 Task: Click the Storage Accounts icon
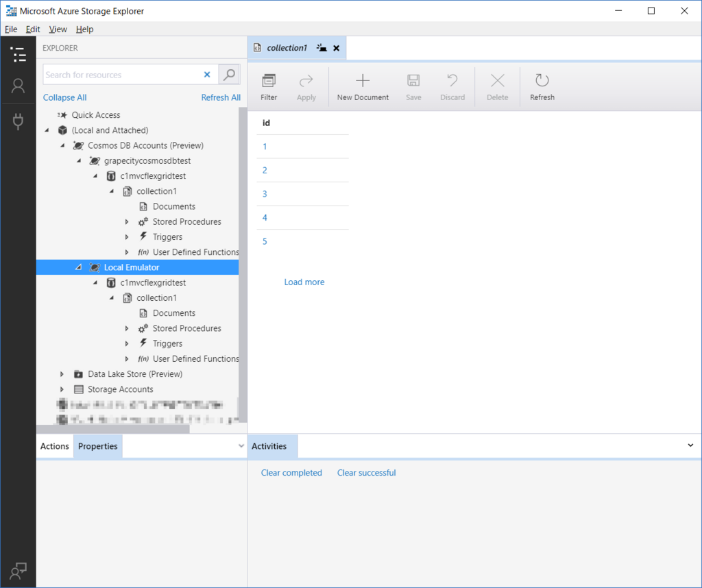click(x=78, y=389)
